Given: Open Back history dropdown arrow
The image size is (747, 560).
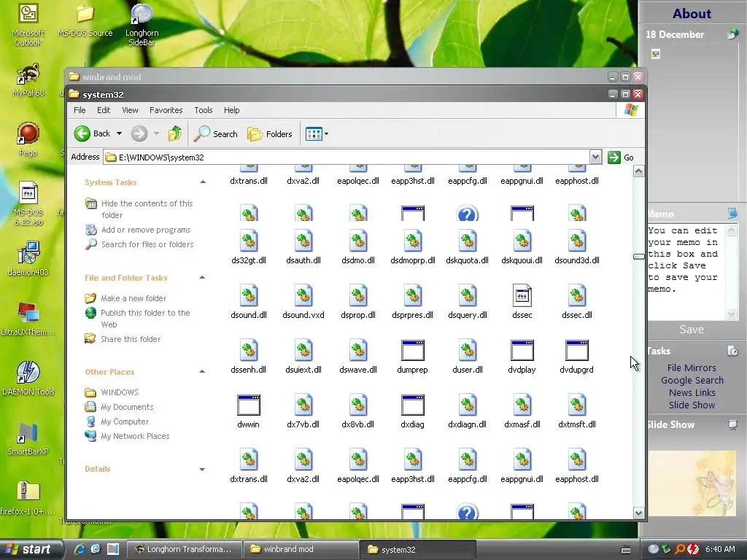Looking at the screenshot, I should (x=119, y=134).
